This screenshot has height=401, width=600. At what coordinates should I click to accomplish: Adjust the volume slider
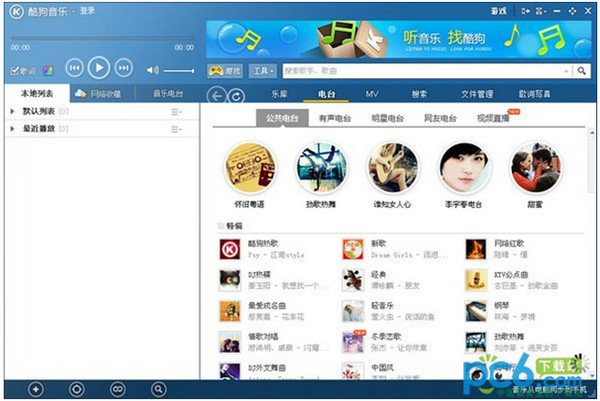click(x=179, y=70)
